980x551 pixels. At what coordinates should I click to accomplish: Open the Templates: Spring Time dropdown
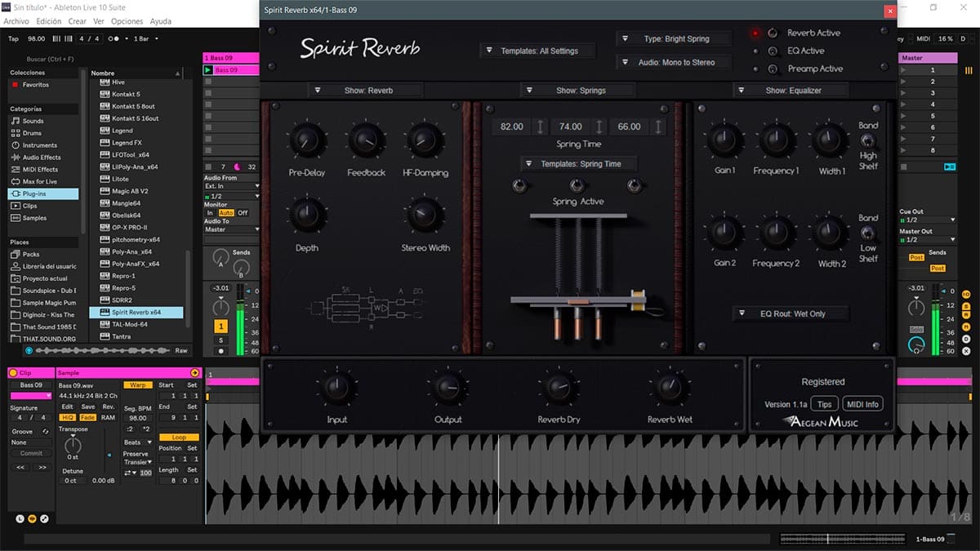580,164
